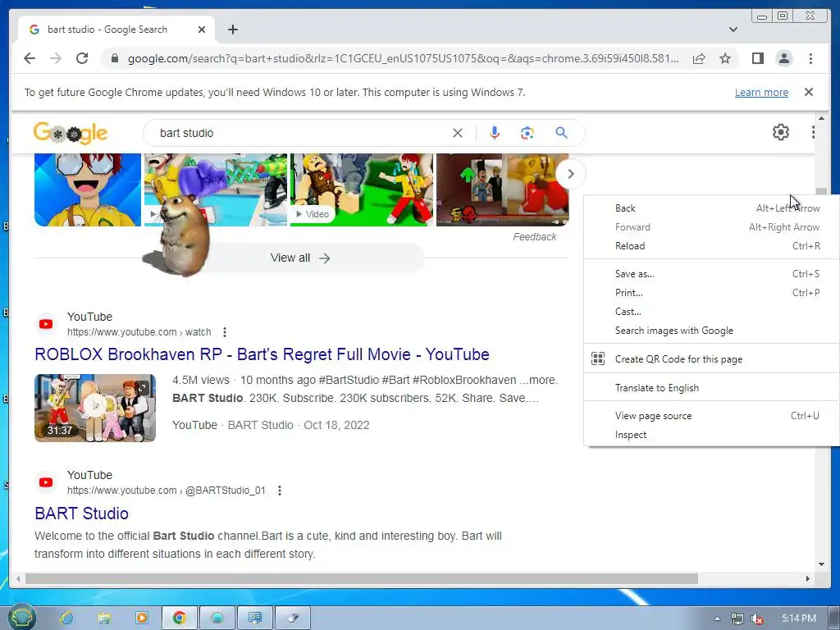840x630 pixels.
Task: Open options for the youtube.com watch result
Action: coord(225,332)
